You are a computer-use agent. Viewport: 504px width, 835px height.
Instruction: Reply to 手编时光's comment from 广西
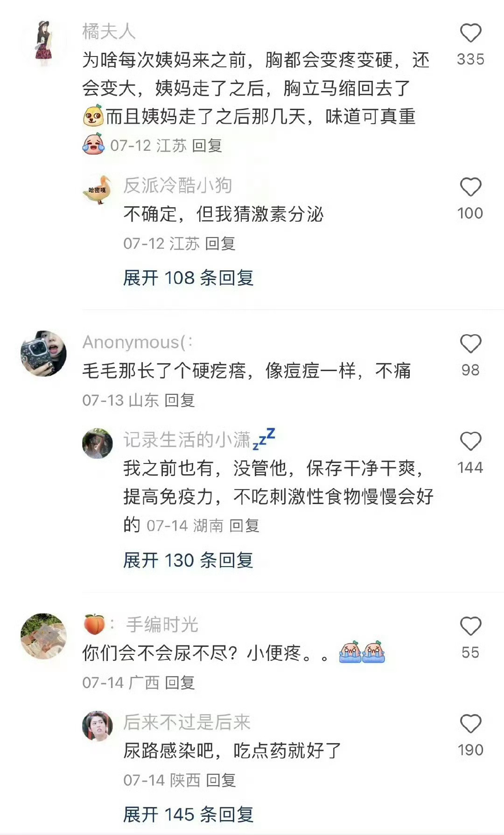(180, 683)
